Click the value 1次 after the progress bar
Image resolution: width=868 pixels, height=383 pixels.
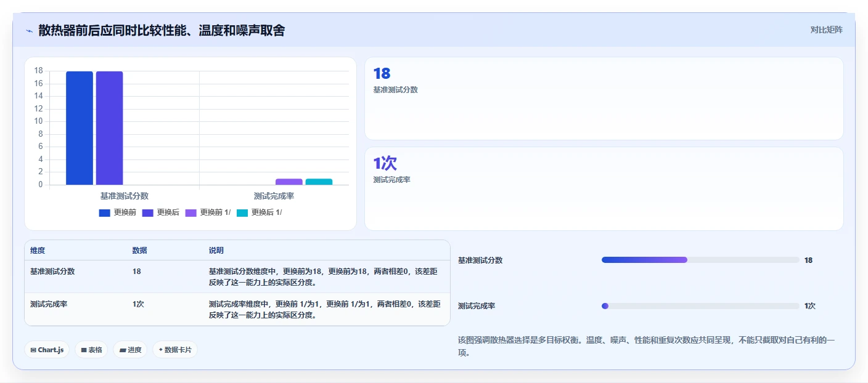(810, 306)
